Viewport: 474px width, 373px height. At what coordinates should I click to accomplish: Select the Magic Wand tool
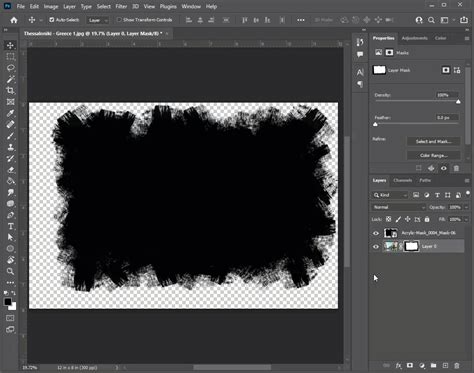coord(10,79)
